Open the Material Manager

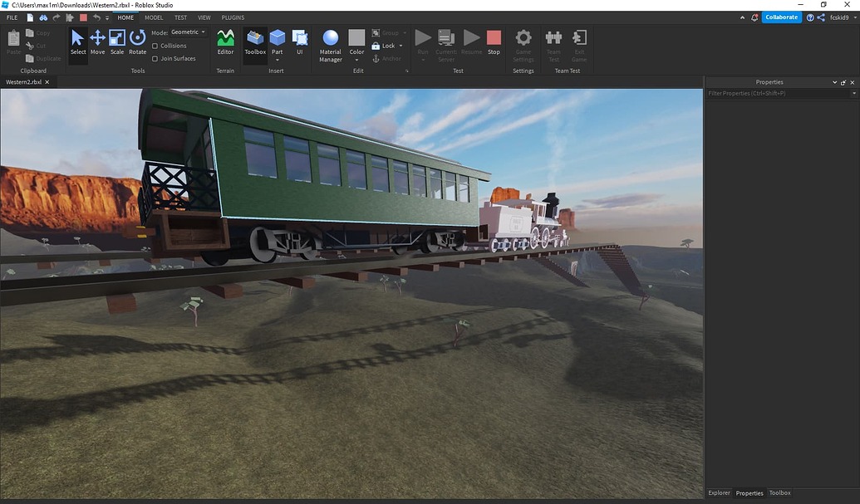click(330, 46)
